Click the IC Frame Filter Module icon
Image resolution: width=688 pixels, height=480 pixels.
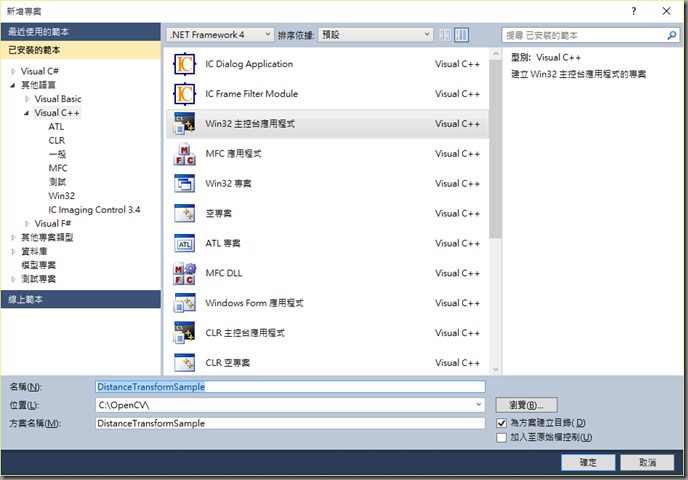click(x=184, y=94)
